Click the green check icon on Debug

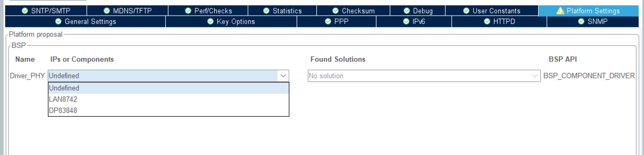pyautogui.click(x=407, y=11)
